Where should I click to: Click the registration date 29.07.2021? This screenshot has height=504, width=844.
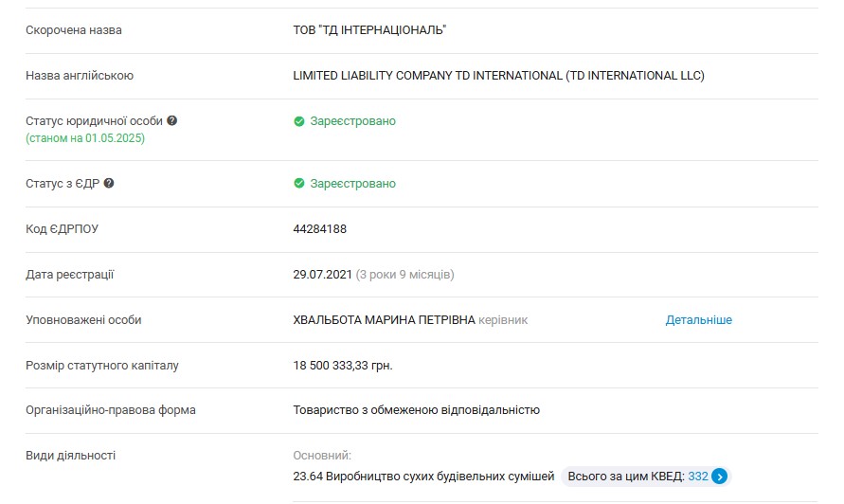[322, 275]
